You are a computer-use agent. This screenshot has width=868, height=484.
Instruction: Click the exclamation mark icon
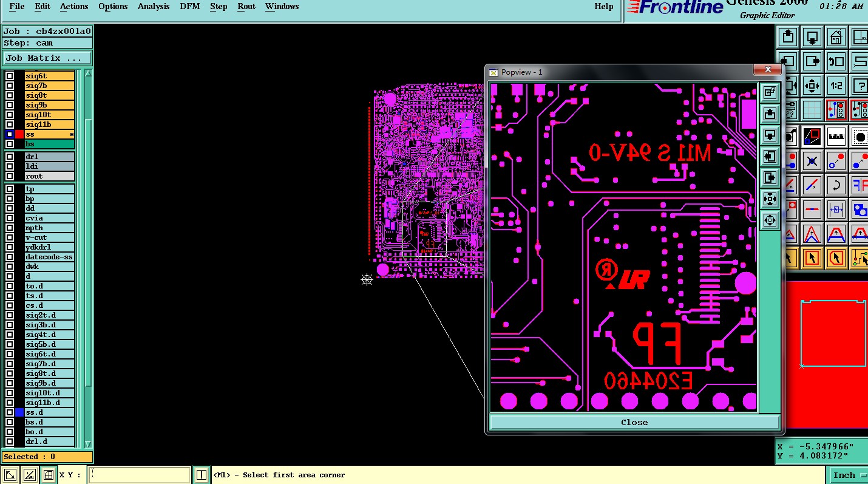pos(202,475)
